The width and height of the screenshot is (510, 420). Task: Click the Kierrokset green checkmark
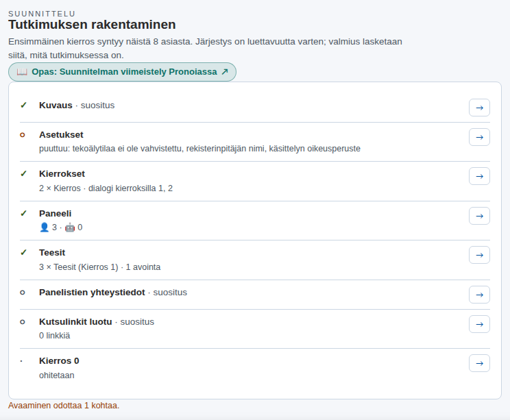pos(23,173)
